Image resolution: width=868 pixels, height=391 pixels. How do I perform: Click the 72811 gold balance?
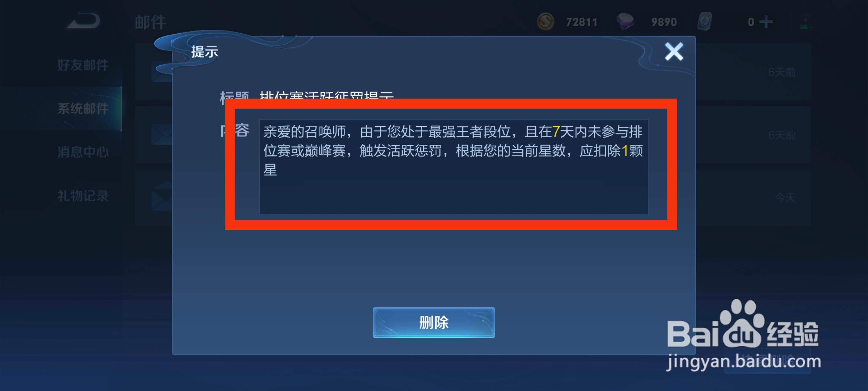pyautogui.click(x=582, y=22)
